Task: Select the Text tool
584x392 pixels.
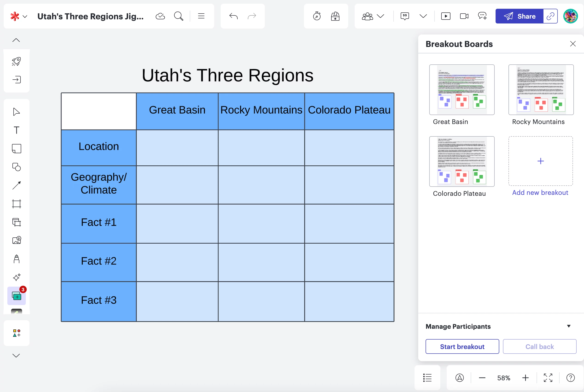Action: [17, 130]
